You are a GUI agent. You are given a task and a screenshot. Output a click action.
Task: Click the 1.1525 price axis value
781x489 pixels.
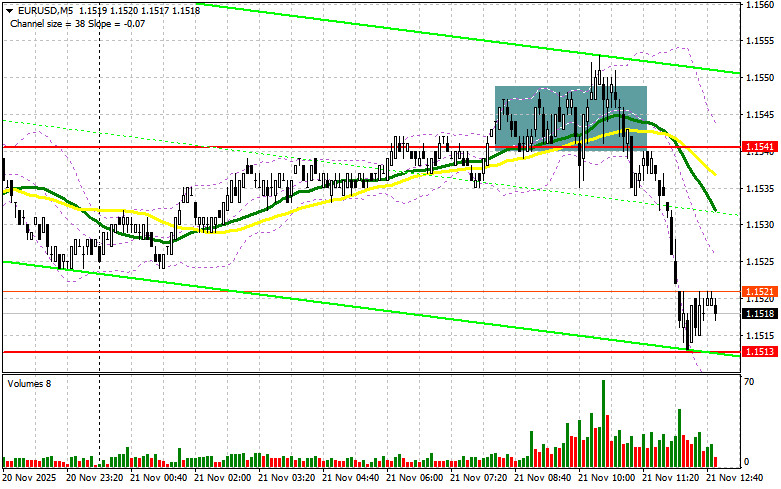click(760, 262)
